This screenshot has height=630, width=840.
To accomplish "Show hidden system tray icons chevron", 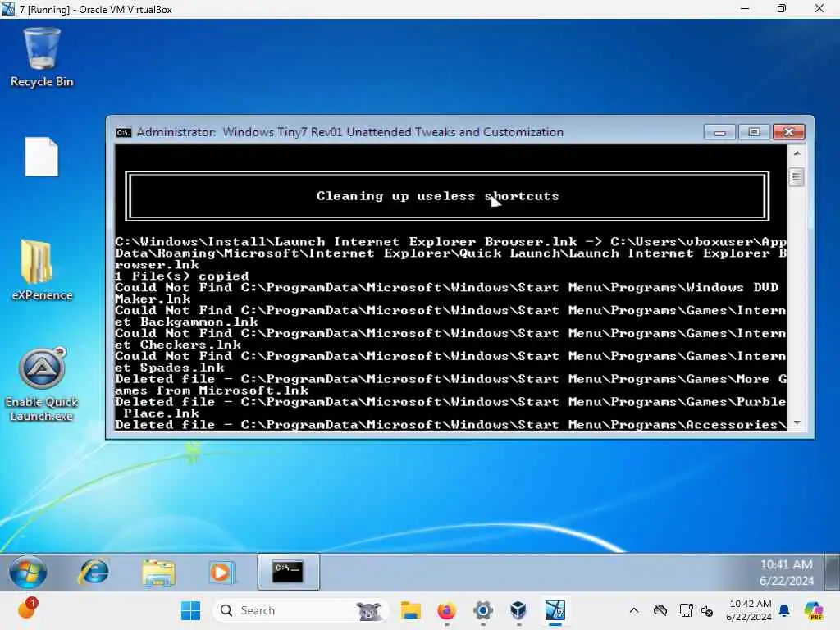I will click(634, 610).
